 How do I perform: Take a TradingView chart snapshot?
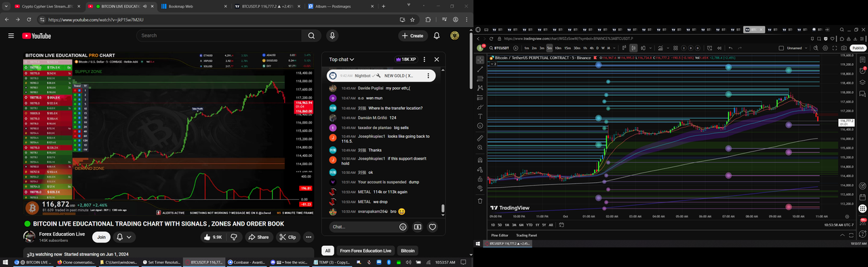point(844,48)
